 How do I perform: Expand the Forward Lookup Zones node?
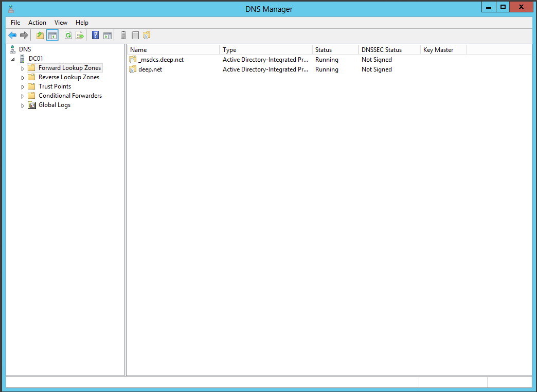point(23,68)
